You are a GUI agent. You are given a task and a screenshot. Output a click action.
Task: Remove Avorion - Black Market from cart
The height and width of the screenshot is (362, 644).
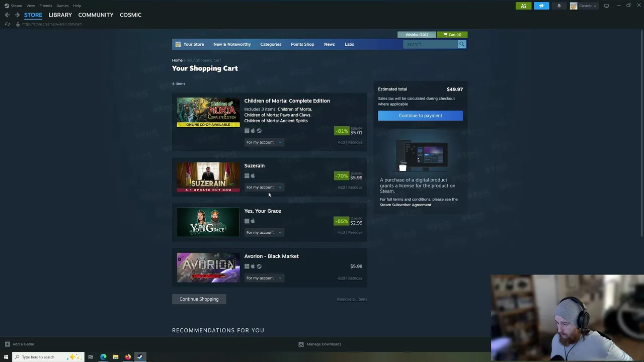point(355,278)
